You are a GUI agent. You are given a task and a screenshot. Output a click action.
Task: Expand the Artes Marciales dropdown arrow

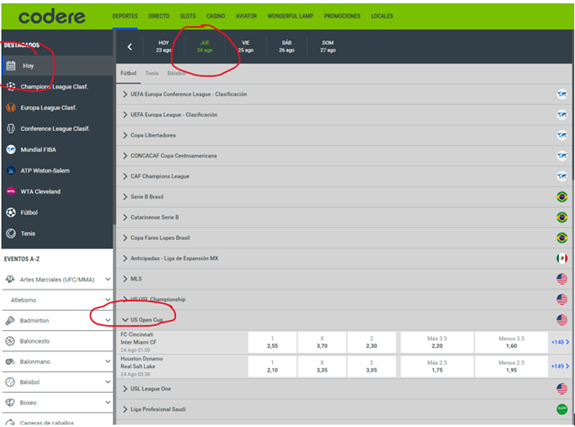click(108, 279)
